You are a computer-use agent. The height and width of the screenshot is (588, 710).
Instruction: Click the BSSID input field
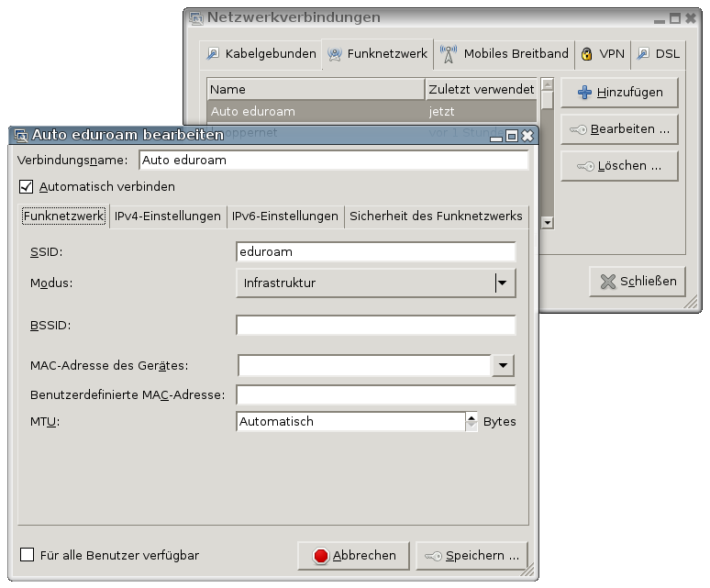(376, 326)
